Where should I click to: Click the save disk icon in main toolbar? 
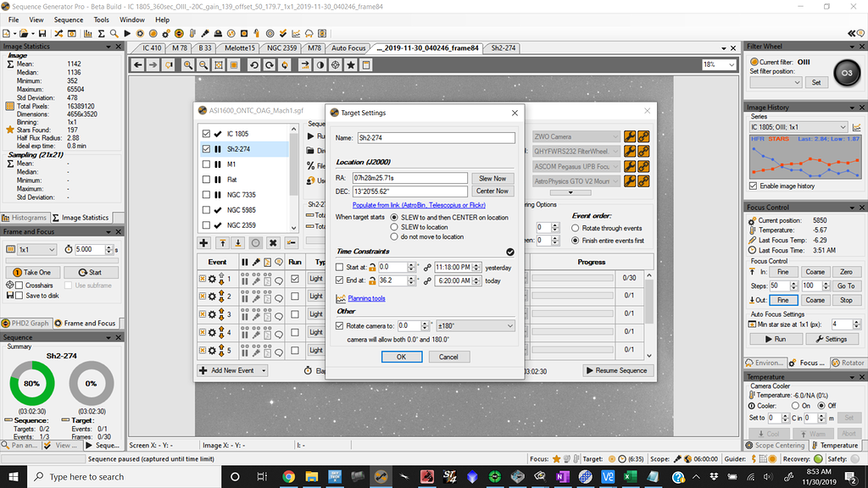(42, 34)
